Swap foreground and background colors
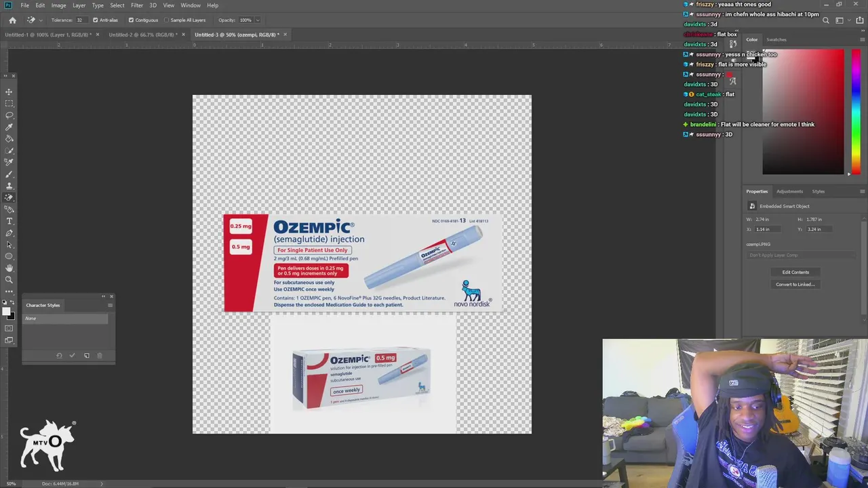The width and height of the screenshot is (868, 488). [12, 302]
